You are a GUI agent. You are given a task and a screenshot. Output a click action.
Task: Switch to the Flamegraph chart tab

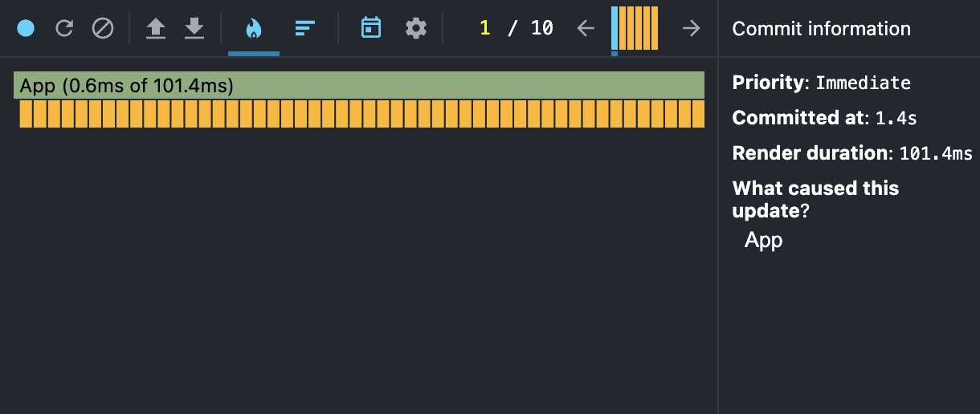click(x=254, y=29)
